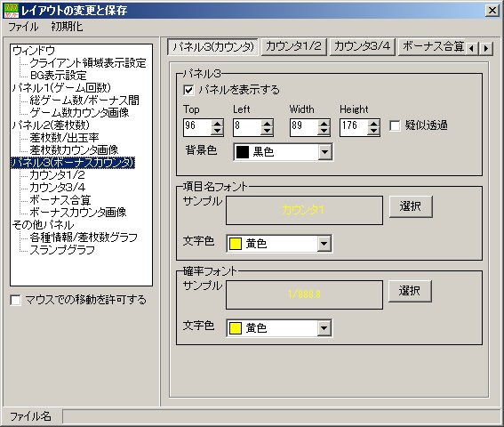Toggle the パネルを表示する checkbox

[x=188, y=90]
